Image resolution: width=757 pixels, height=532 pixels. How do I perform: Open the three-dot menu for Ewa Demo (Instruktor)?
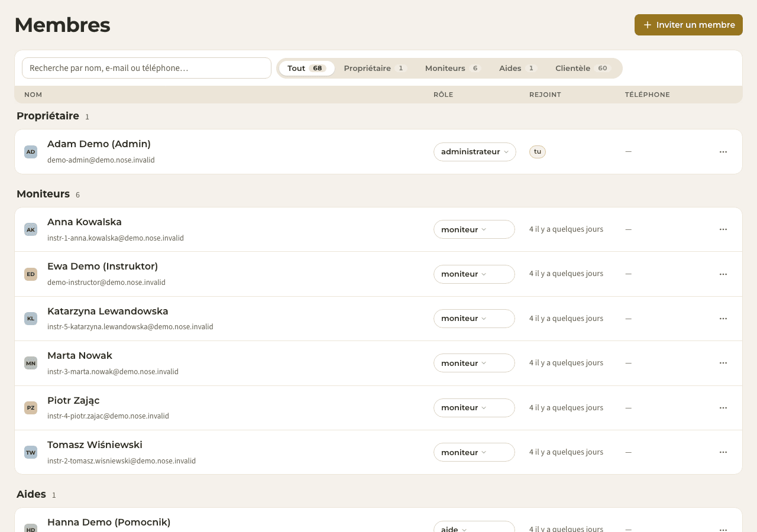click(723, 274)
